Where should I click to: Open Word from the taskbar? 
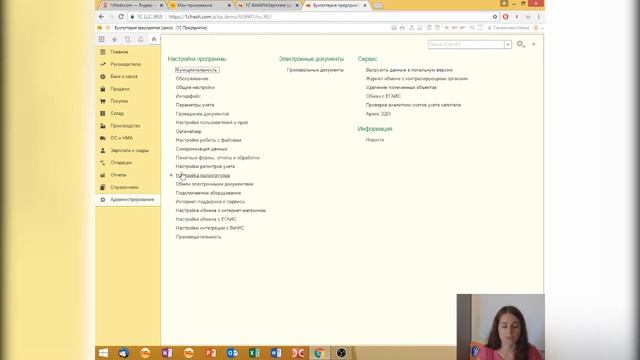coord(276,353)
